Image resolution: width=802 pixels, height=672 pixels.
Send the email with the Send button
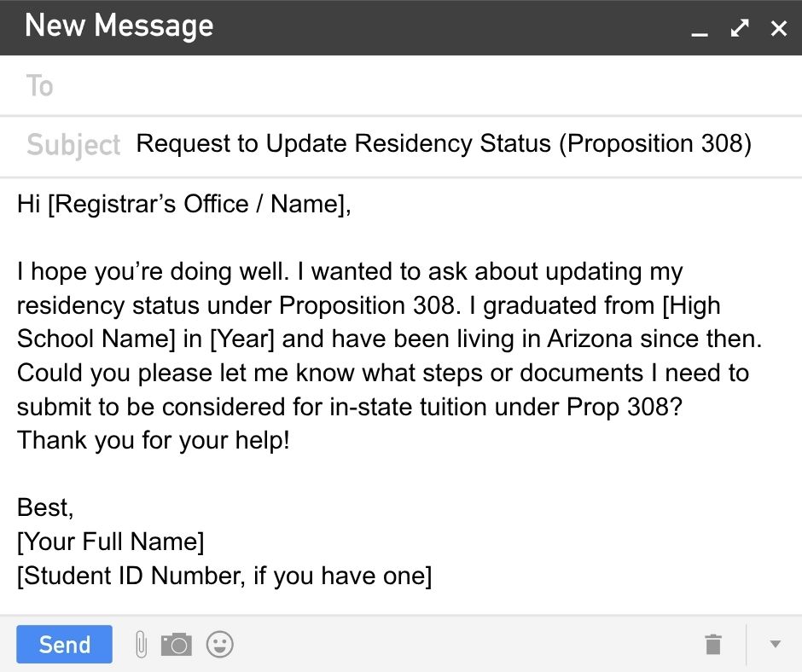pos(64,645)
